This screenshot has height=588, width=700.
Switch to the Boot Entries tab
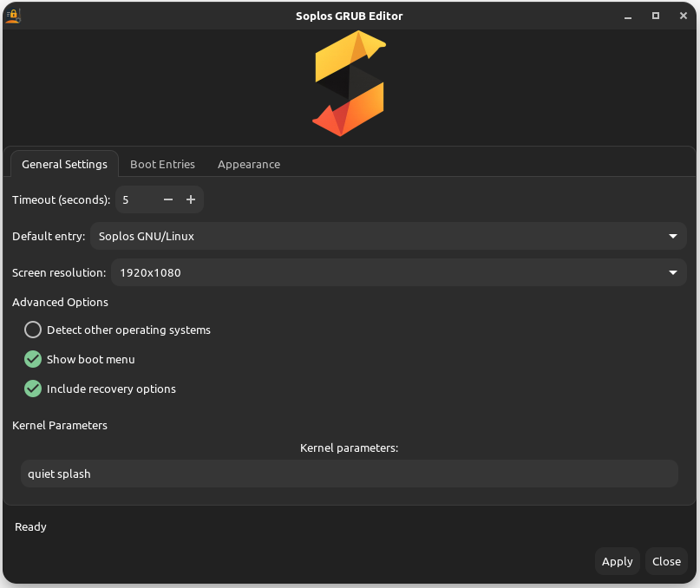(162, 164)
